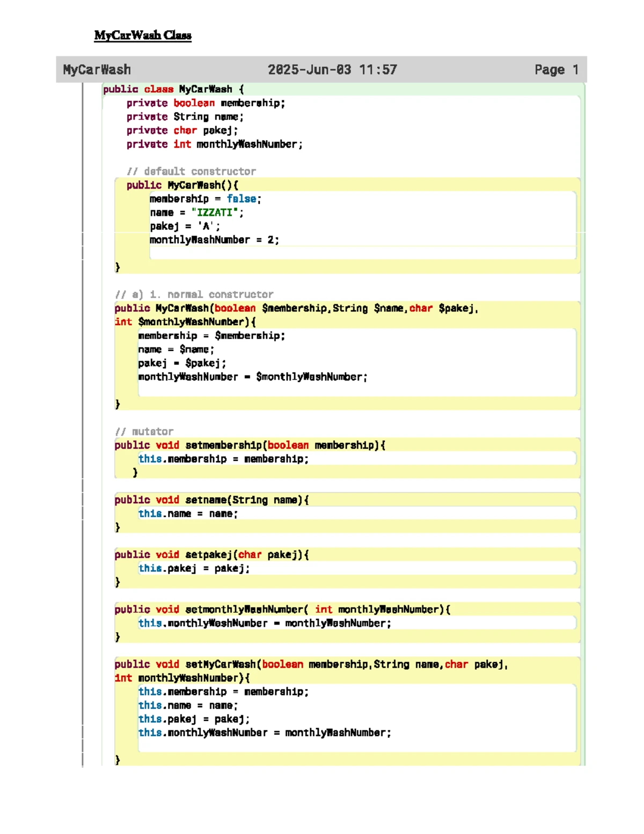Click the 'MyCarWash Class' underlined heading

pos(143,35)
